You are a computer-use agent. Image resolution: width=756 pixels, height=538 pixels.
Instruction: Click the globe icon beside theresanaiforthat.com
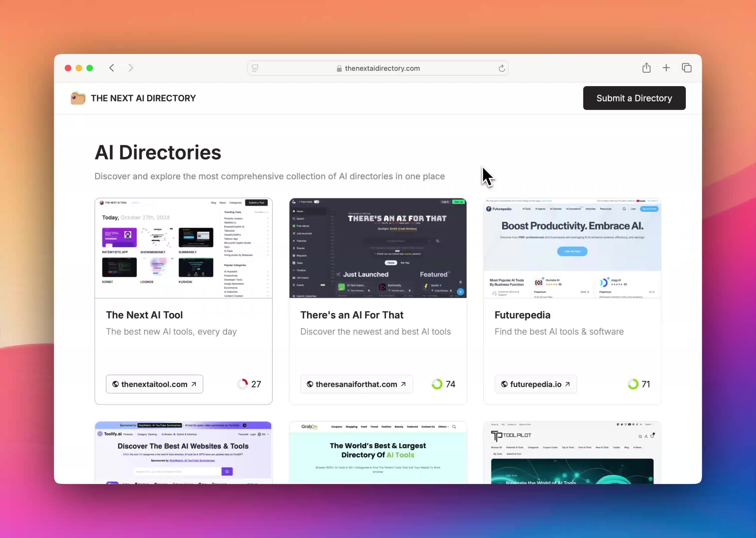(x=310, y=384)
